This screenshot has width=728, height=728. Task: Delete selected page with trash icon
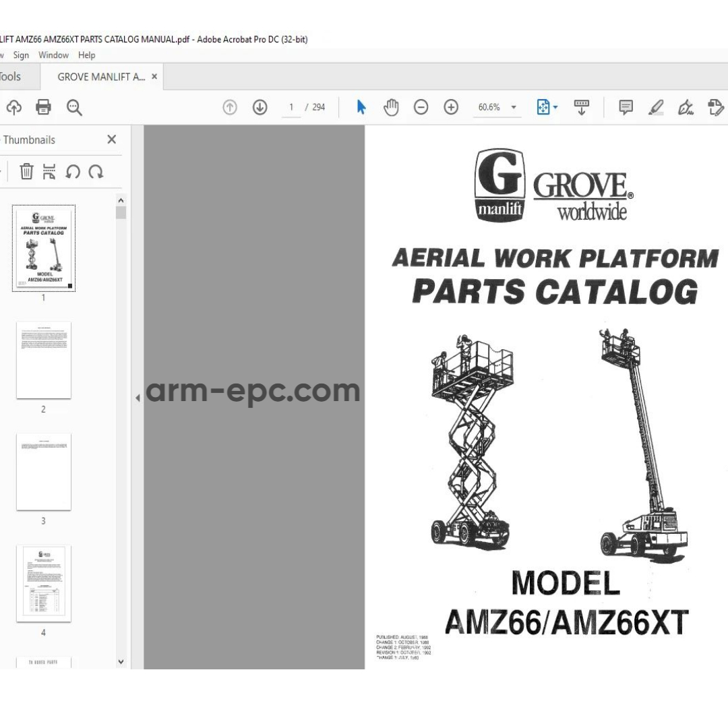[26, 171]
